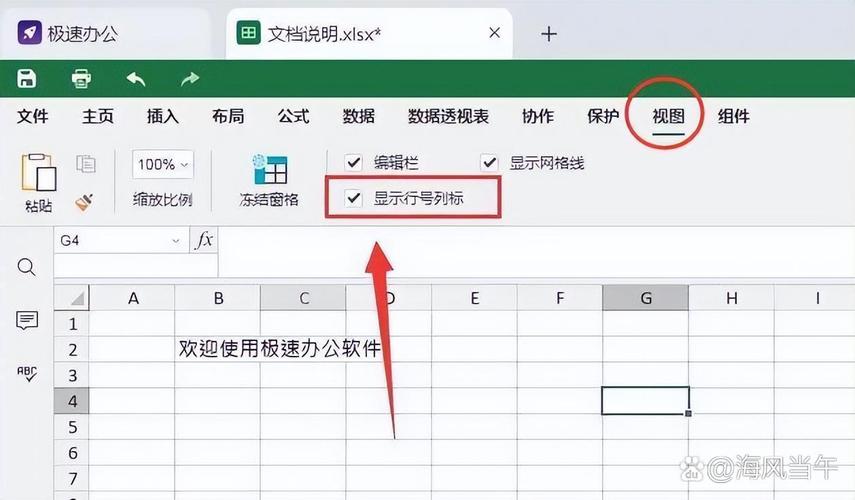
Task: Select row 2 header
Action: pos(72,350)
